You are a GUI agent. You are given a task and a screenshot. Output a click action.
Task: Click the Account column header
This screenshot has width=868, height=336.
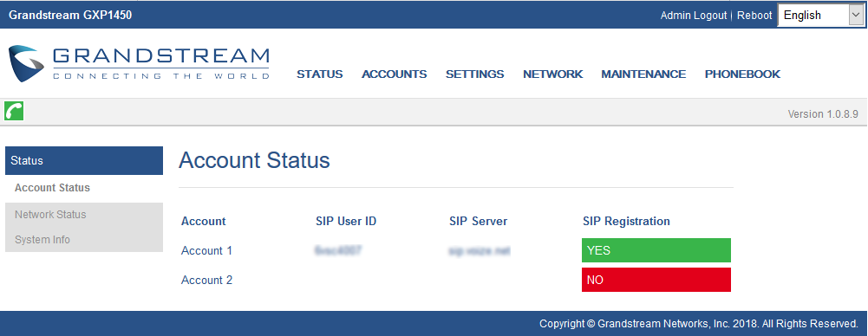(203, 222)
